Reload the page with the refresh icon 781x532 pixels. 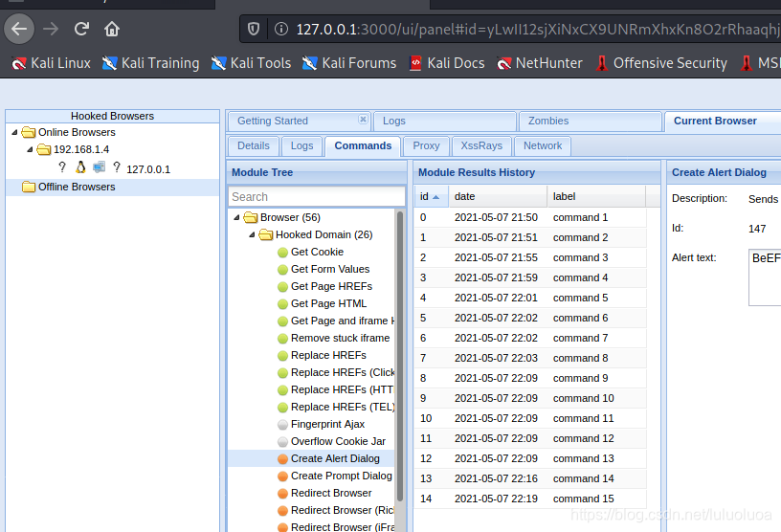pyautogui.click(x=81, y=29)
